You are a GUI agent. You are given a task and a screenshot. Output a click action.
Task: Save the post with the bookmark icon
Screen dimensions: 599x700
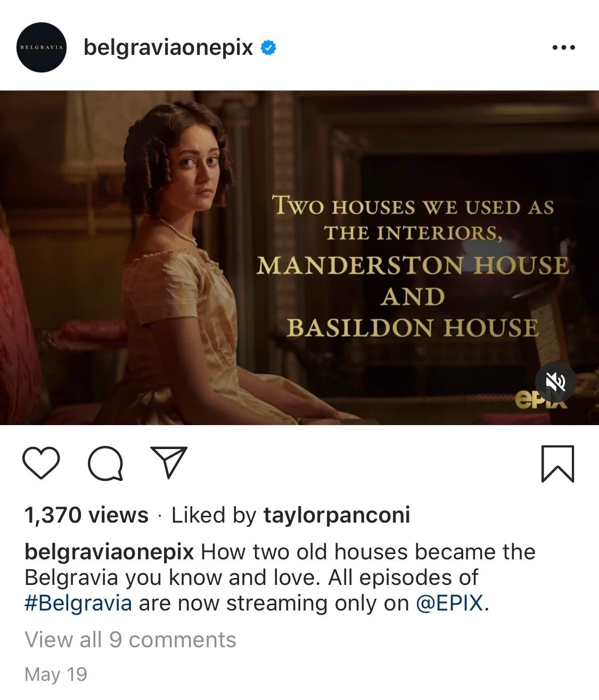coord(557,463)
